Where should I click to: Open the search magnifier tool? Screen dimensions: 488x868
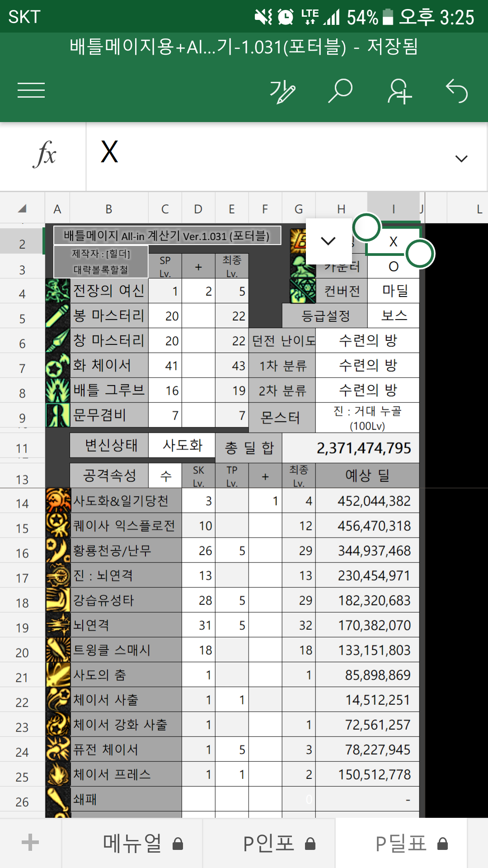[340, 90]
